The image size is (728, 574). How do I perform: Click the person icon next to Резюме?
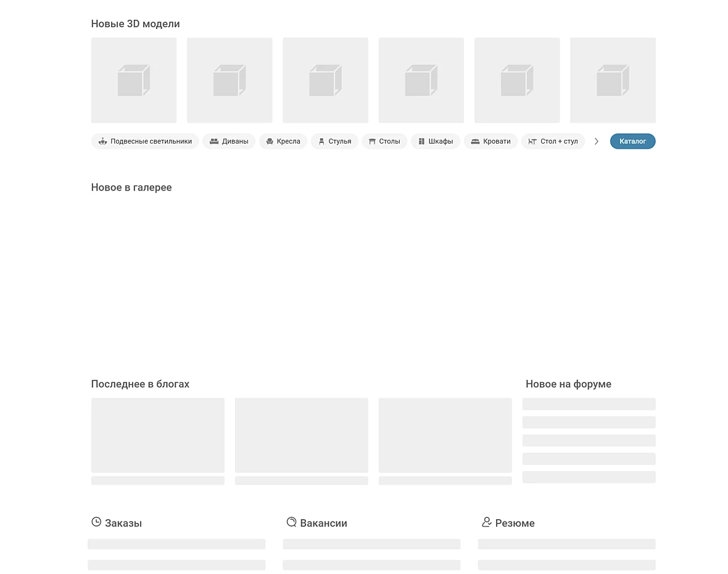click(487, 522)
